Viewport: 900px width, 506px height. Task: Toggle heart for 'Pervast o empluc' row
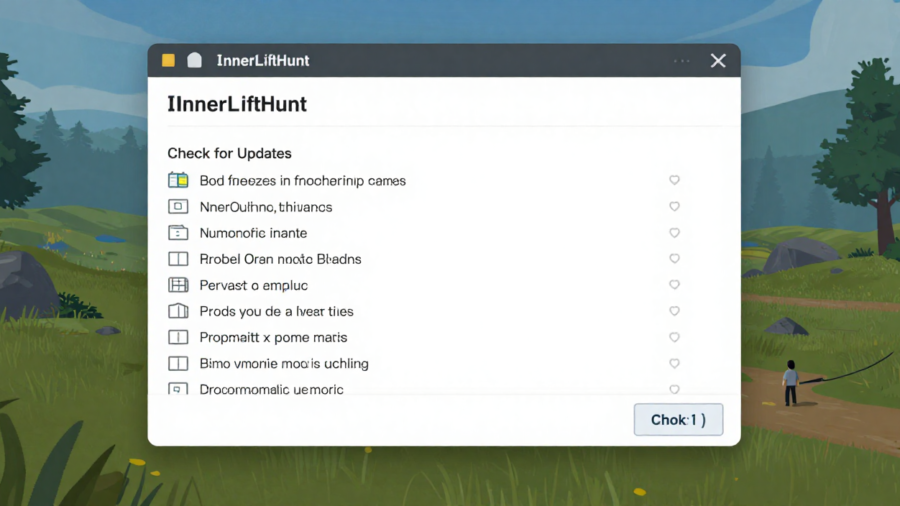(674, 285)
